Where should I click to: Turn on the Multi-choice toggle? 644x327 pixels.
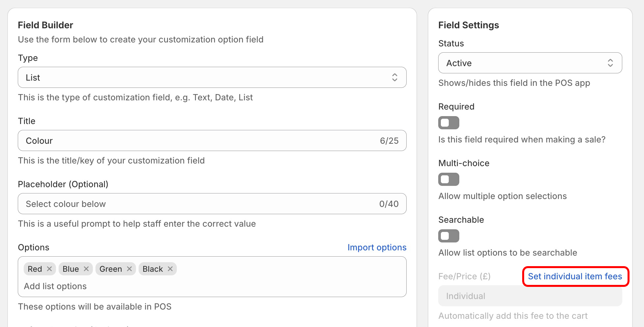448,179
